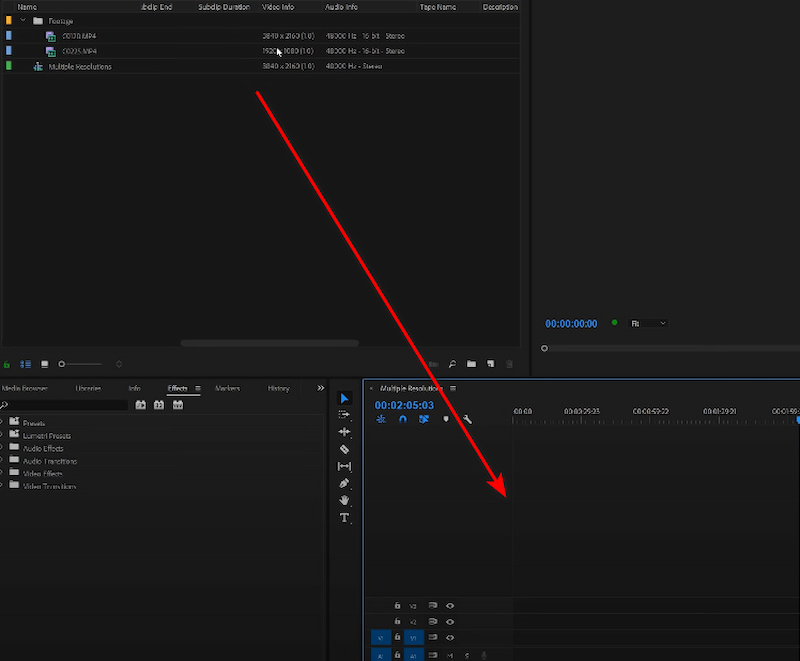Switch Project panel to icon view
Image resolution: width=800 pixels, height=661 pixels.
45,364
